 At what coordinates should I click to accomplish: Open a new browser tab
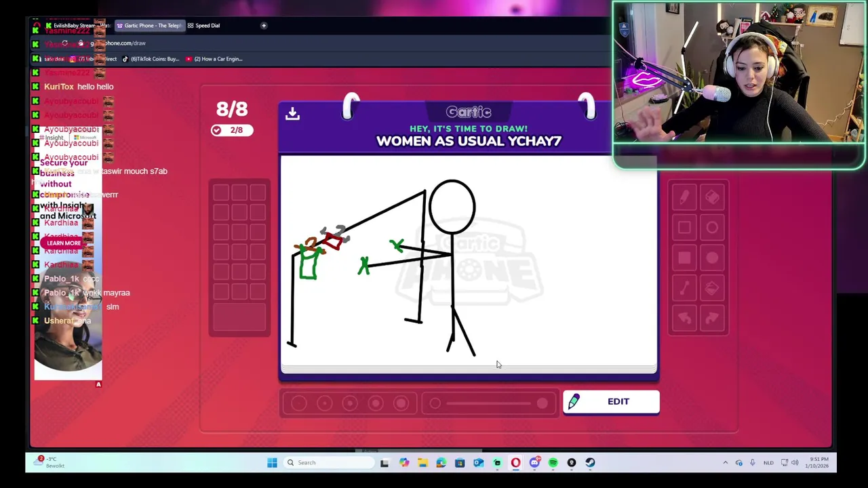click(264, 26)
